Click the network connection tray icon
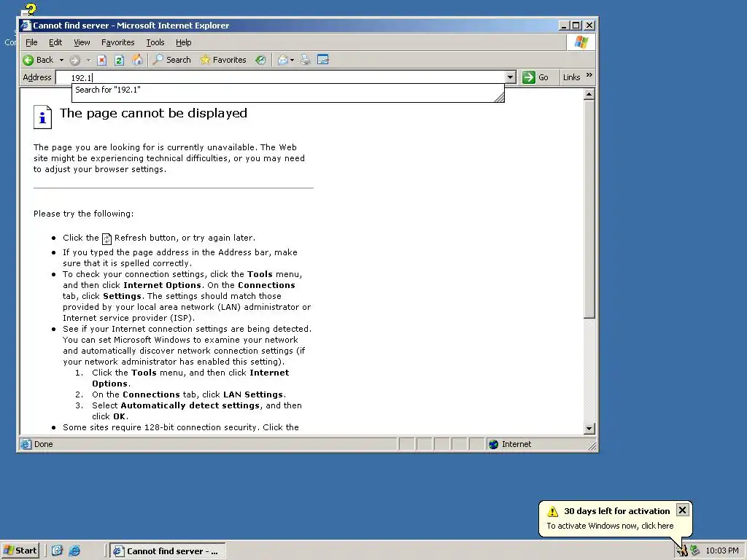 pyautogui.click(x=694, y=551)
